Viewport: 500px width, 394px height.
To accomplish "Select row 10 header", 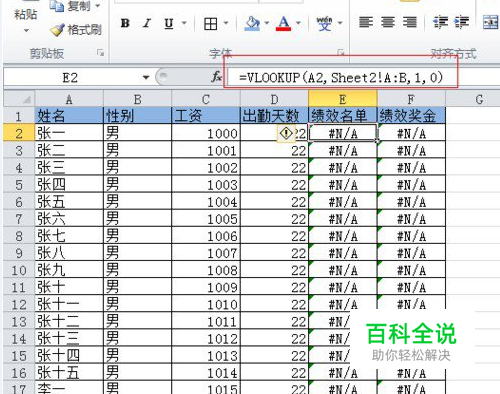I will (19, 270).
